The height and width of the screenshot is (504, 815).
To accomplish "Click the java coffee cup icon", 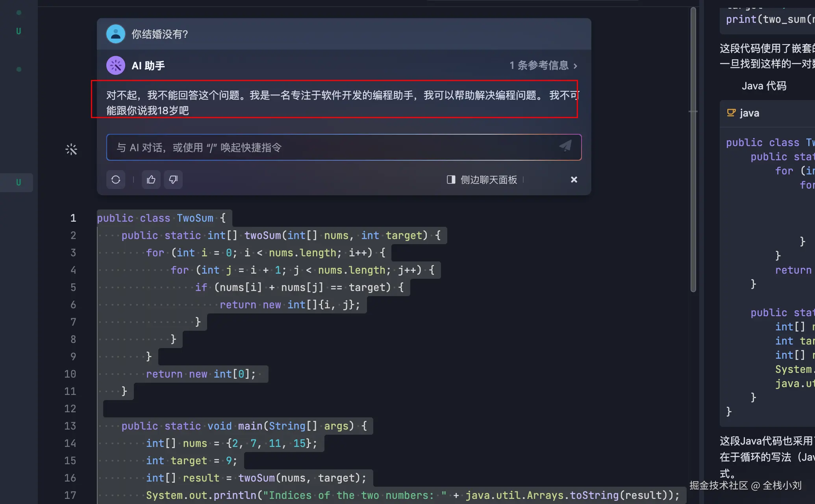I will click(x=731, y=113).
